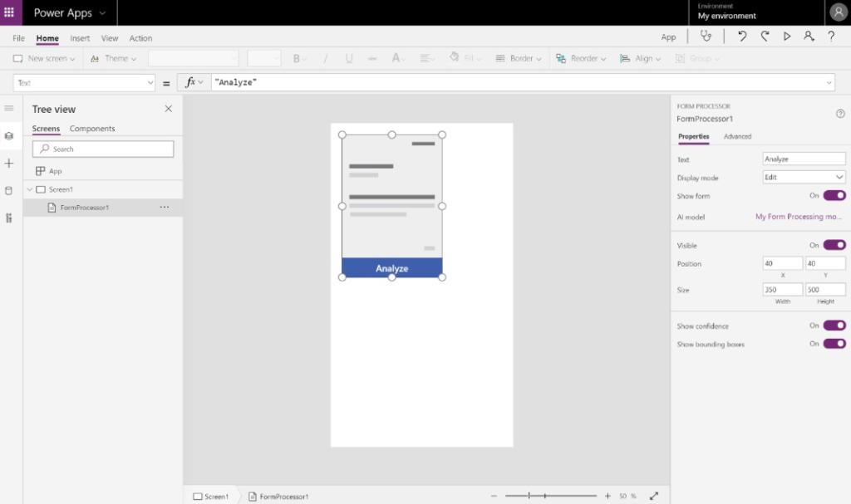Viewport: 851px width, 504px height.
Task: Preview the app with play icon
Action: click(x=787, y=37)
